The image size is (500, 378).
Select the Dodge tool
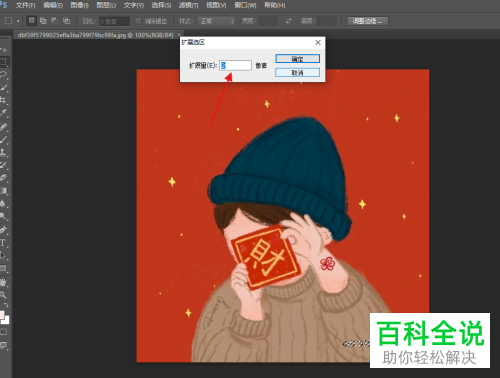(3, 216)
